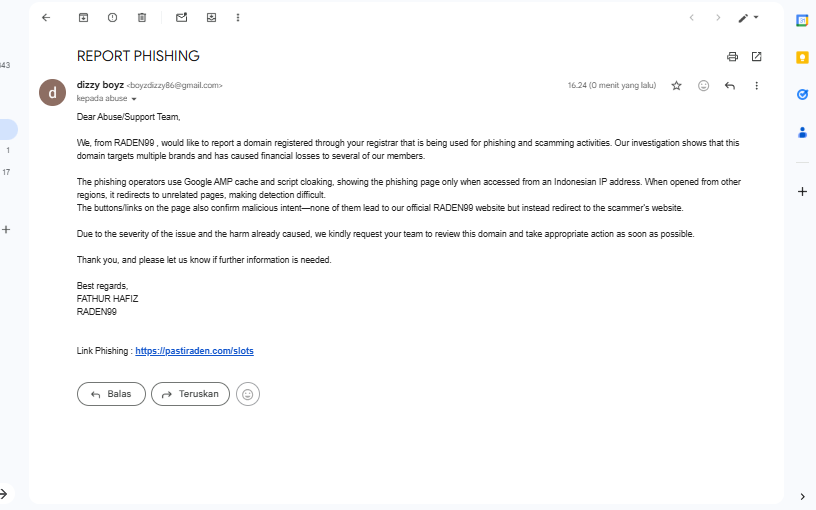816x510 pixels.
Task: Delete the open email
Action: point(141,17)
